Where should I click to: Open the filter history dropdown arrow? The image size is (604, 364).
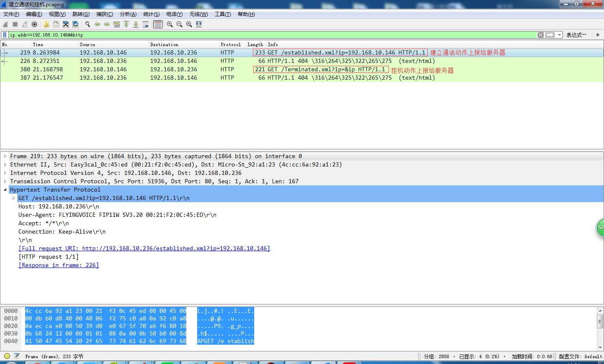tap(560, 35)
